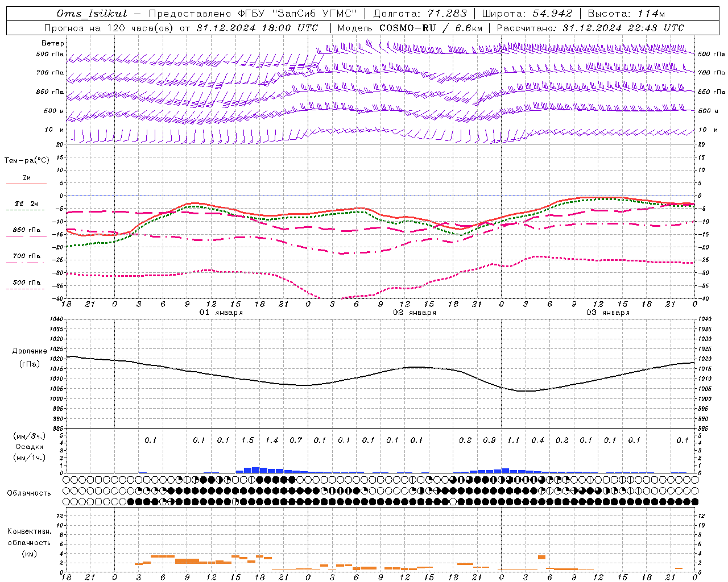Click the 1.1 precipitation value
This screenshot has height=582, width=728.
click(x=514, y=440)
